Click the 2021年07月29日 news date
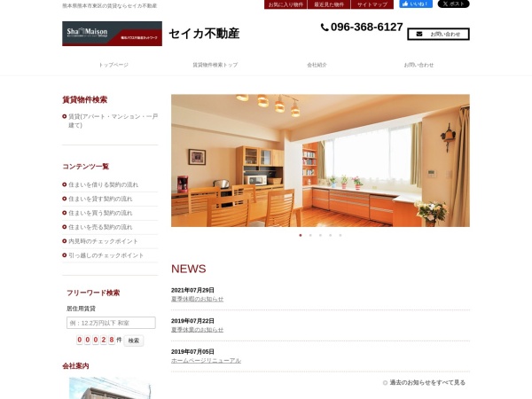The width and height of the screenshot is (532, 399). (x=192, y=291)
